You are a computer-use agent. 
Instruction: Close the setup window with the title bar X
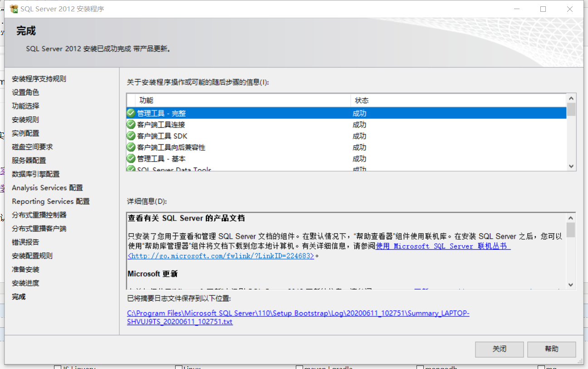tap(570, 9)
